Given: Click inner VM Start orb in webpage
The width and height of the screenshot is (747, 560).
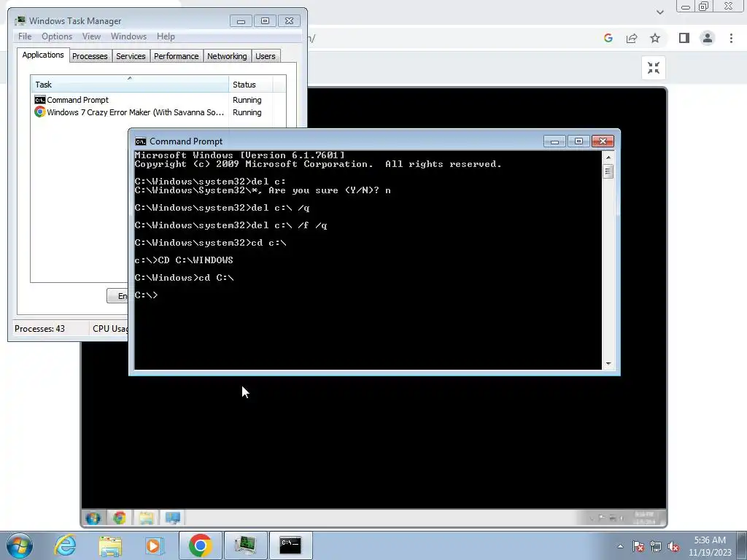Looking at the screenshot, I should tap(93, 518).
